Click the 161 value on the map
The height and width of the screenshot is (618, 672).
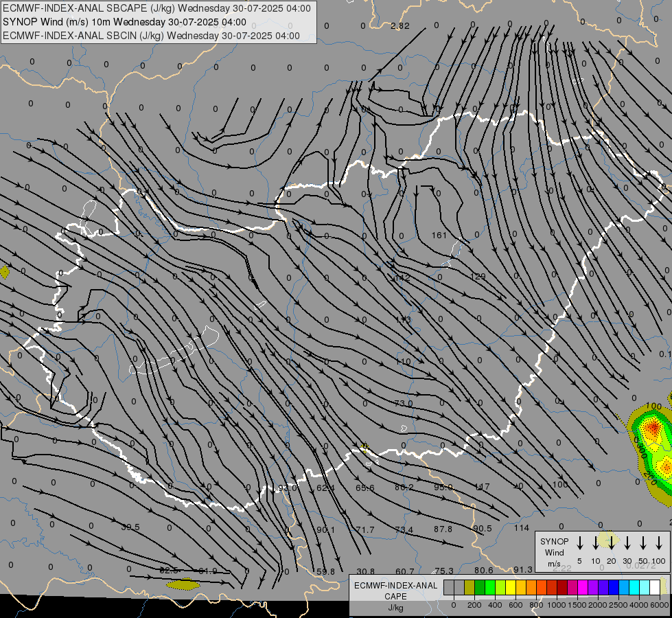pos(439,235)
